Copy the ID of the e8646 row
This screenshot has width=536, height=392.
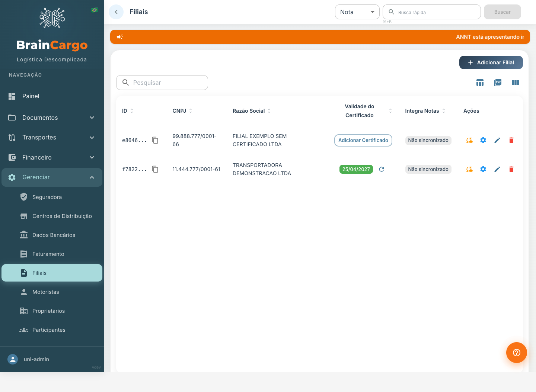pyautogui.click(x=155, y=140)
